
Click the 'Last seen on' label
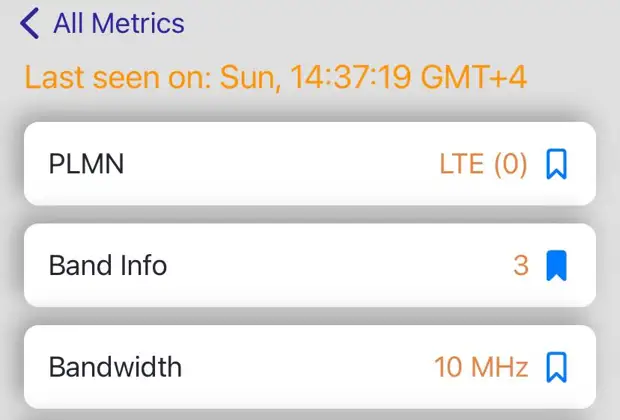[x=118, y=77]
